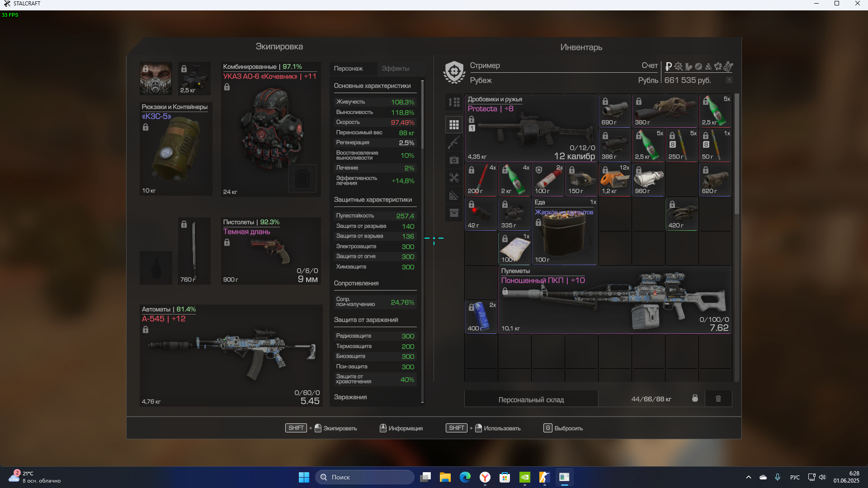Select the 250 г stick stack 5x

pos(682,145)
